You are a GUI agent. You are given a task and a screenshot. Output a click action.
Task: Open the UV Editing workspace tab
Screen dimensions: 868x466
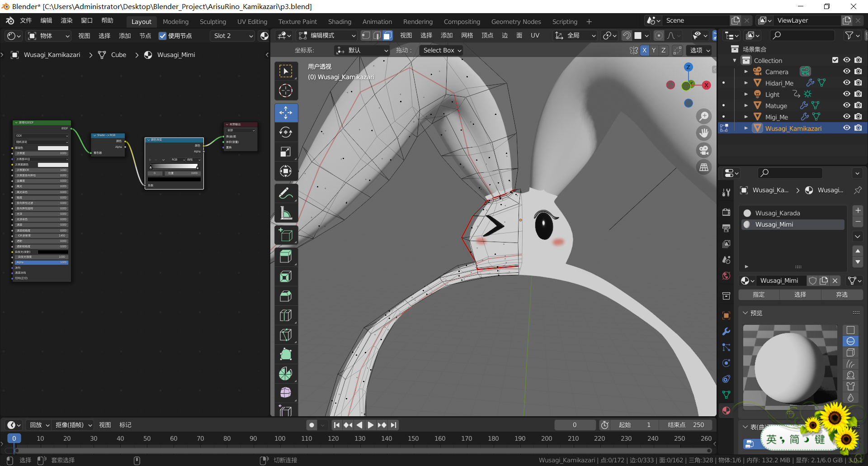point(252,21)
